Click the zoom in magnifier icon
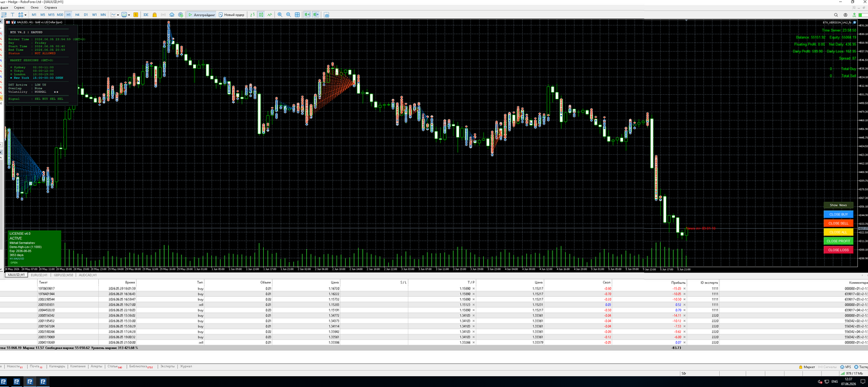The width and height of the screenshot is (868, 387). (x=280, y=14)
